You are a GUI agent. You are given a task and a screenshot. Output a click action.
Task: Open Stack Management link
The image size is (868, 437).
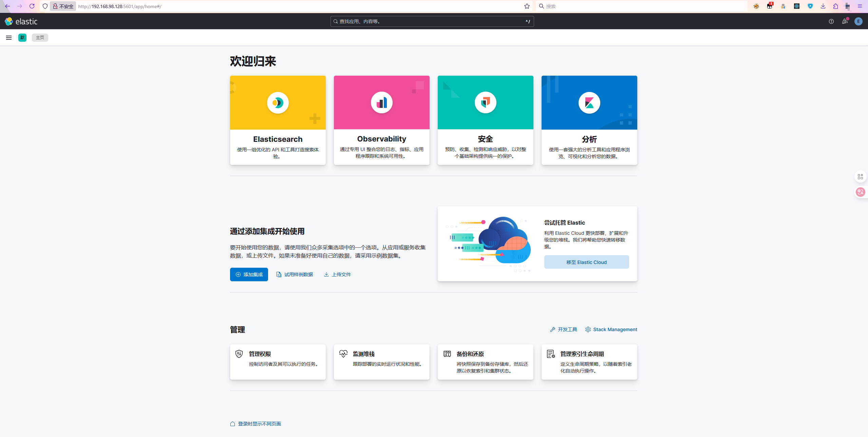611,329
